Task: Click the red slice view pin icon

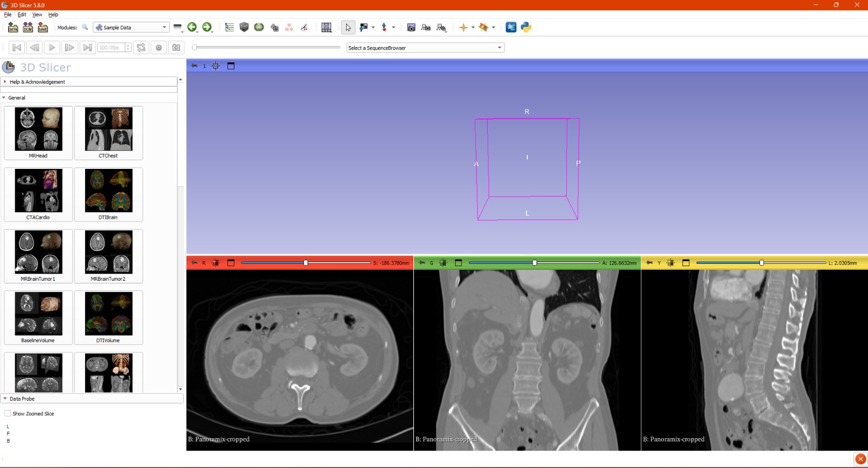Action: coord(194,263)
